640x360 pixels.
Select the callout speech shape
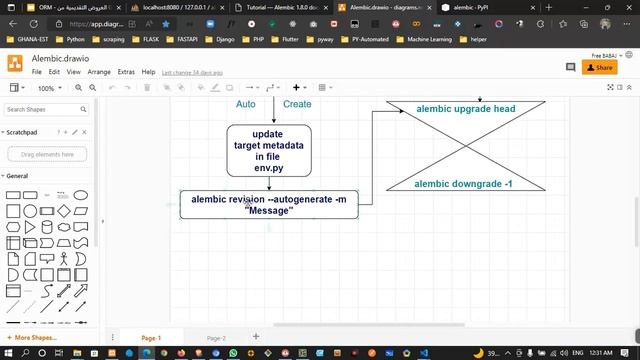(47, 259)
